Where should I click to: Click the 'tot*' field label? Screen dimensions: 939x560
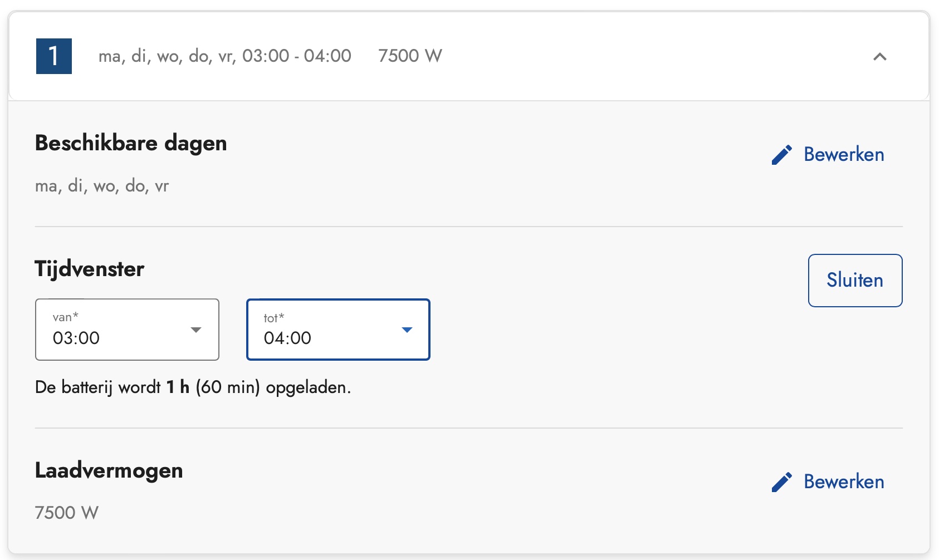coord(273,318)
